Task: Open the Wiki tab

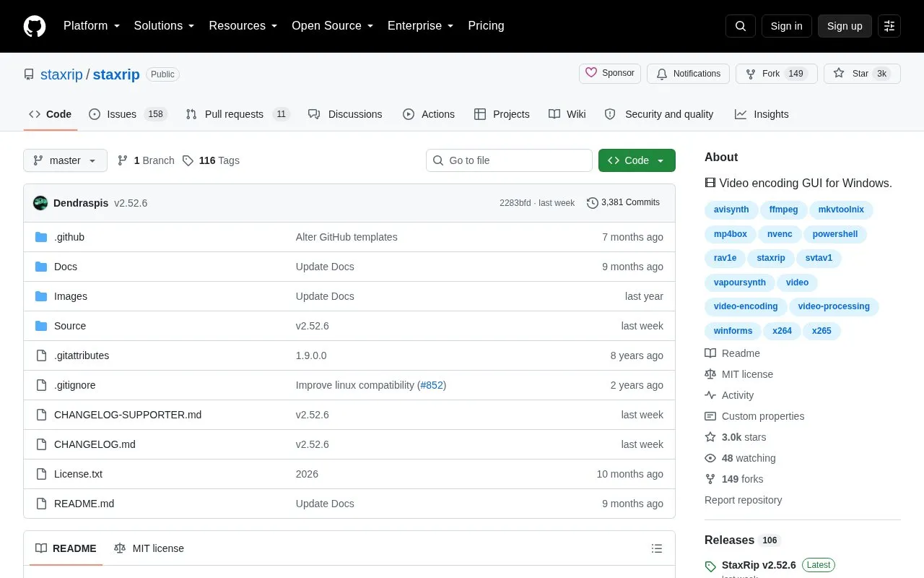Action: tap(567, 114)
